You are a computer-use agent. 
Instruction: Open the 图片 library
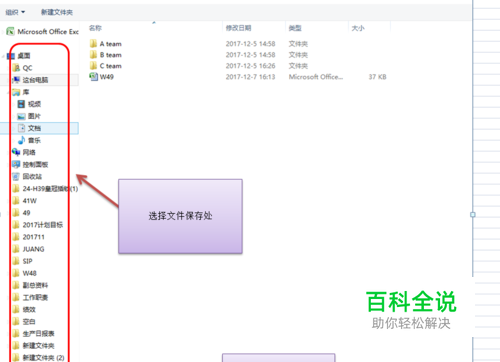[x=29, y=116]
